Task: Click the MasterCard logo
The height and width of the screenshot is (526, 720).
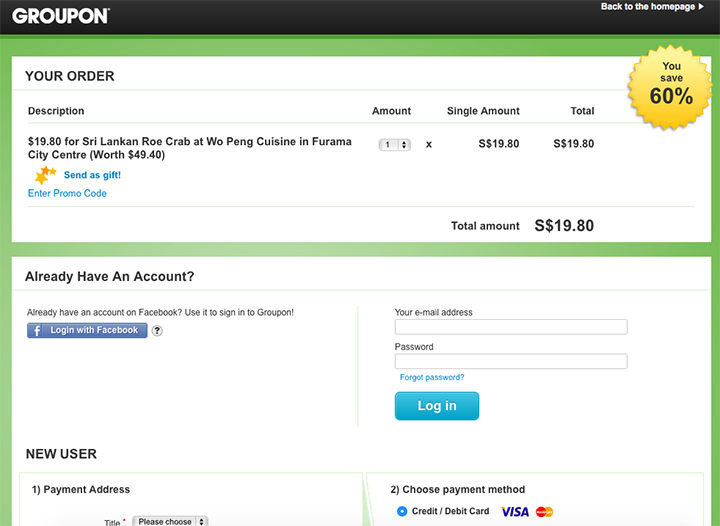Action: (545, 511)
